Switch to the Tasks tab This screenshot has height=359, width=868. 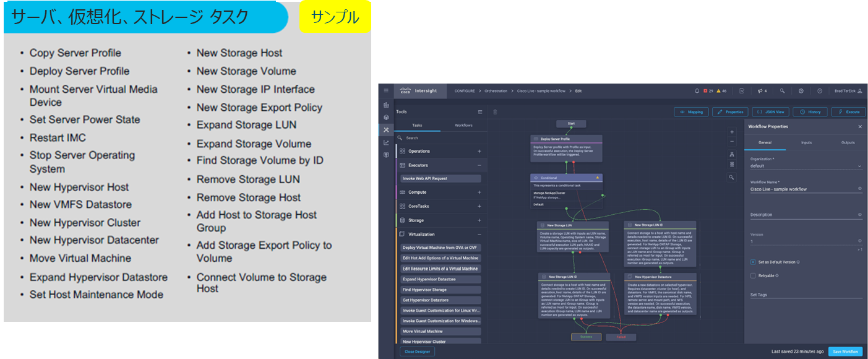pyautogui.click(x=417, y=125)
